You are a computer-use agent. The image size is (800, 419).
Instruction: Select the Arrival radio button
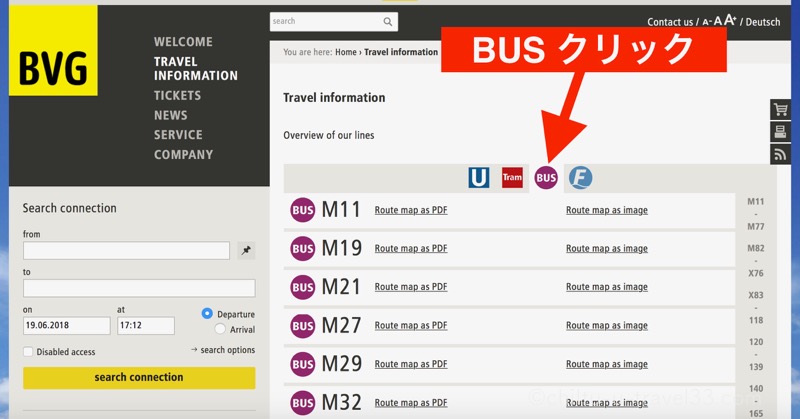tap(220, 329)
